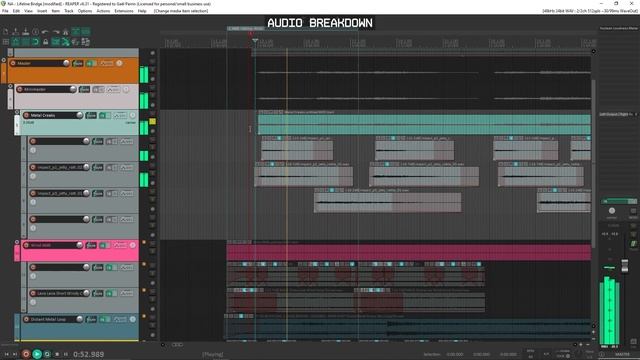Screen dimensions: 640x360
Task: Collapse the pink folder track
Action: [x=17, y=242]
